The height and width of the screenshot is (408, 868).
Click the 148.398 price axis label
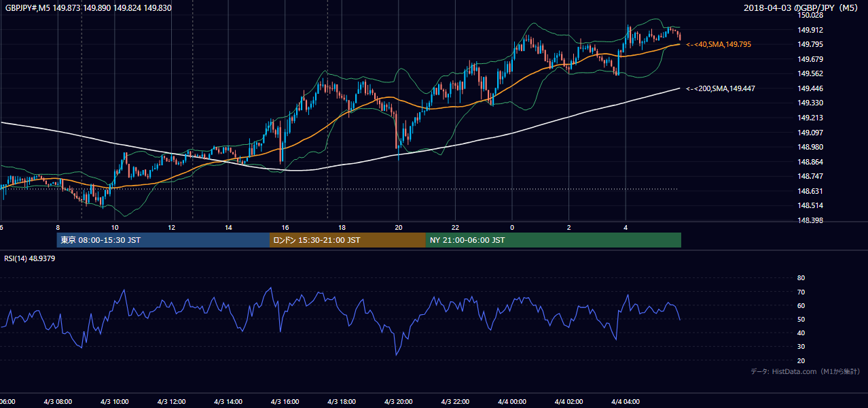click(x=810, y=220)
